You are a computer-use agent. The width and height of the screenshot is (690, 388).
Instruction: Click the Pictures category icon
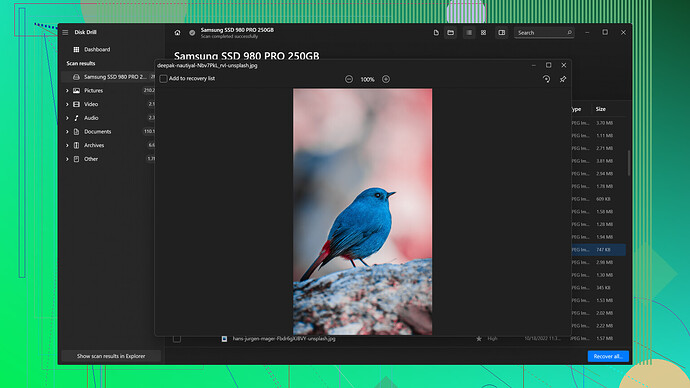(x=77, y=91)
